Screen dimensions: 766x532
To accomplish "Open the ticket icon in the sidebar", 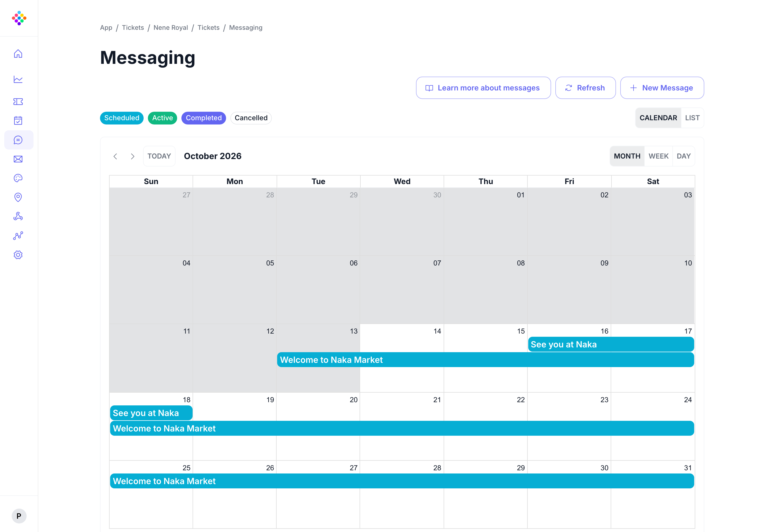I will [18, 101].
